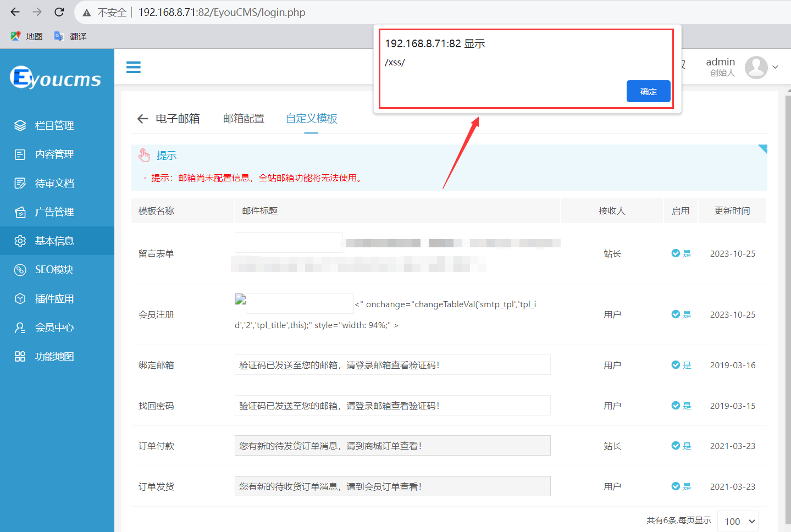Click the 栏目管理 layers icon
Viewport: 791px width, 532px height.
(x=20, y=125)
